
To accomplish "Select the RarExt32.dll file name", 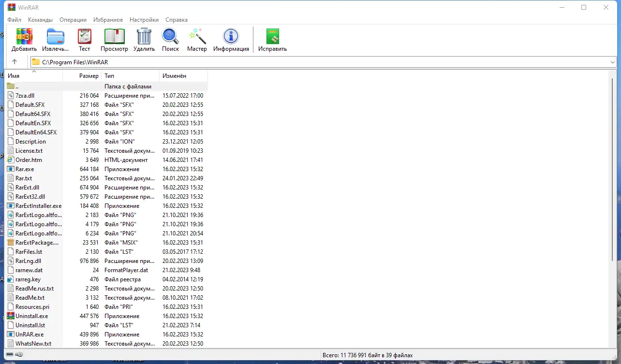I will pos(30,197).
